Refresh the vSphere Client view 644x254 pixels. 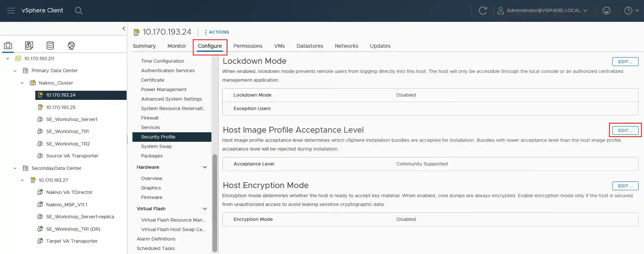(483, 11)
